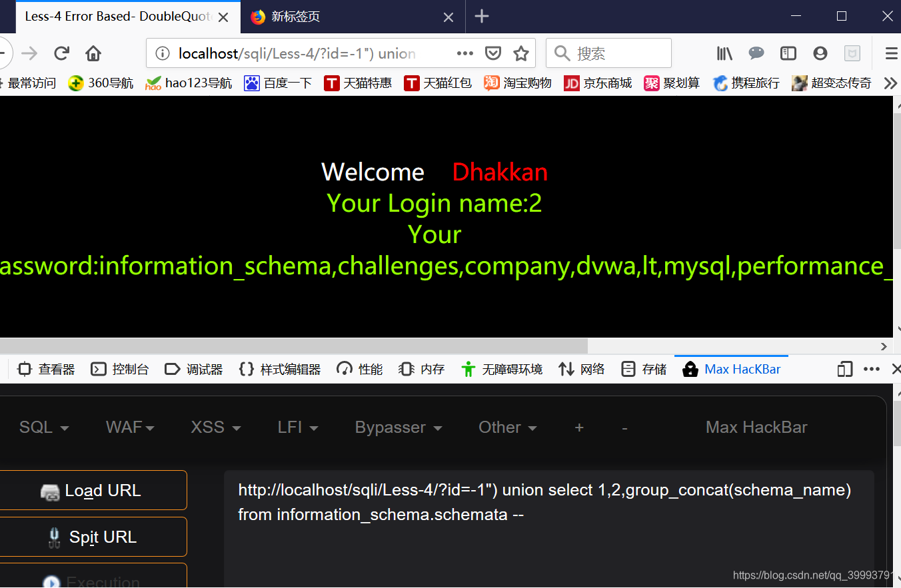The image size is (901, 588).
Task: Go to Firefox home page
Action: click(x=93, y=53)
